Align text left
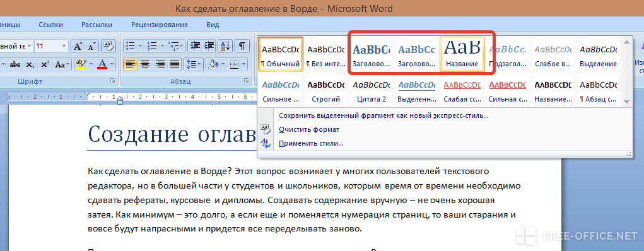 (x=131, y=64)
